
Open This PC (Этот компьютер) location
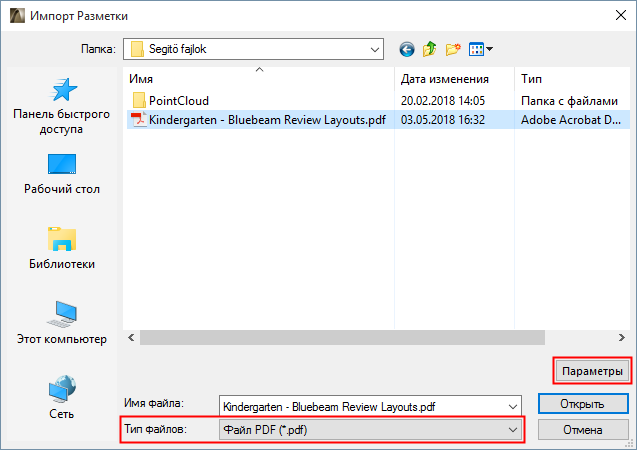pyautogui.click(x=61, y=323)
